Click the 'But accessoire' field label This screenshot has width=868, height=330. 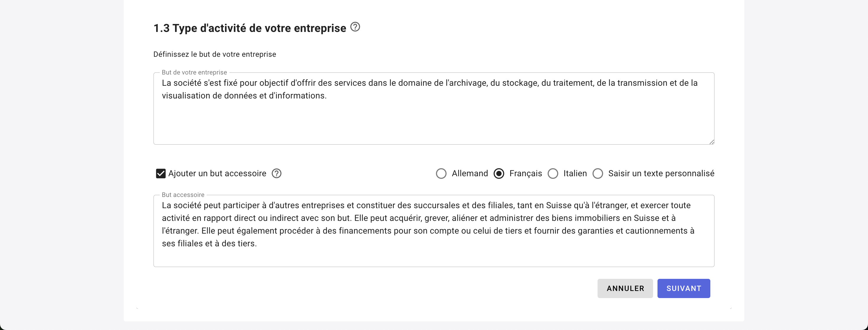(183, 195)
